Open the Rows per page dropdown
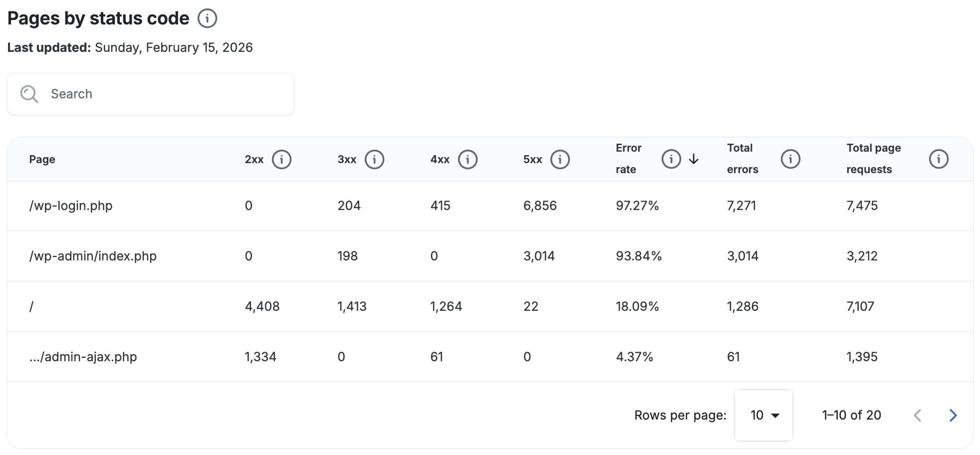This screenshot has width=980, height=455. click(x=763, y=415)
